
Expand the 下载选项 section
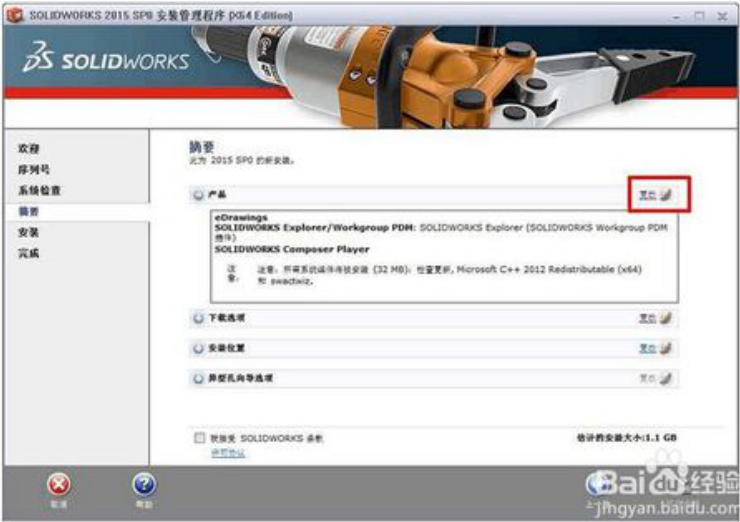tap(198, 318)
